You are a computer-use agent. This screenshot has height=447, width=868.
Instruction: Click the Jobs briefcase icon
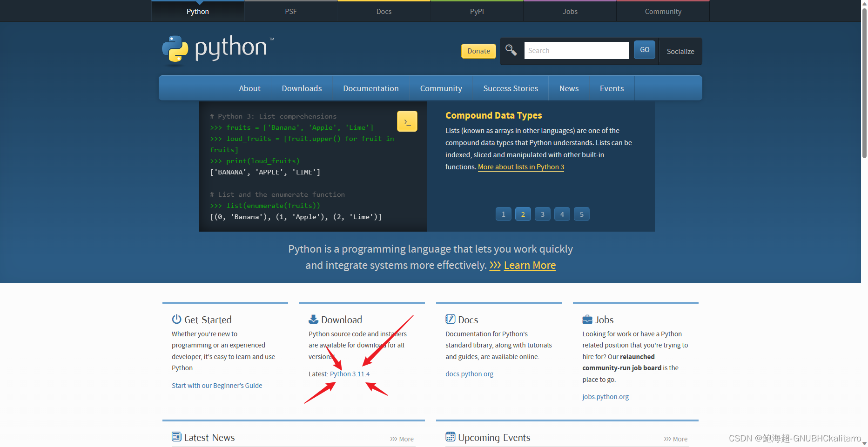tap(587, 320)
